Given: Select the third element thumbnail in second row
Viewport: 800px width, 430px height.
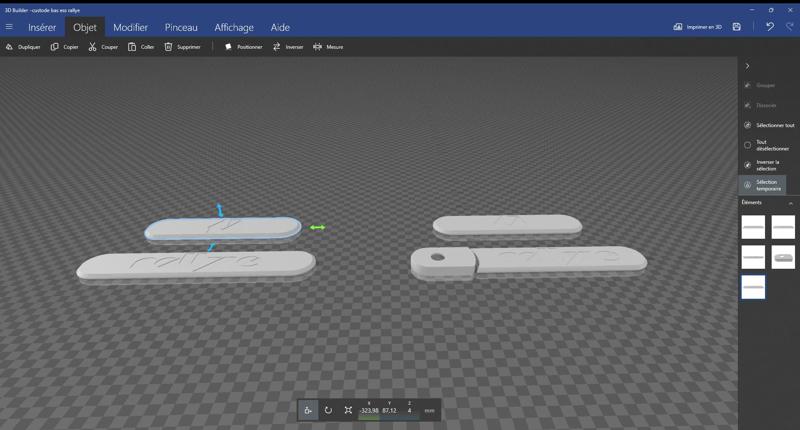Looking at the screenshot, I should pos(753,257).
